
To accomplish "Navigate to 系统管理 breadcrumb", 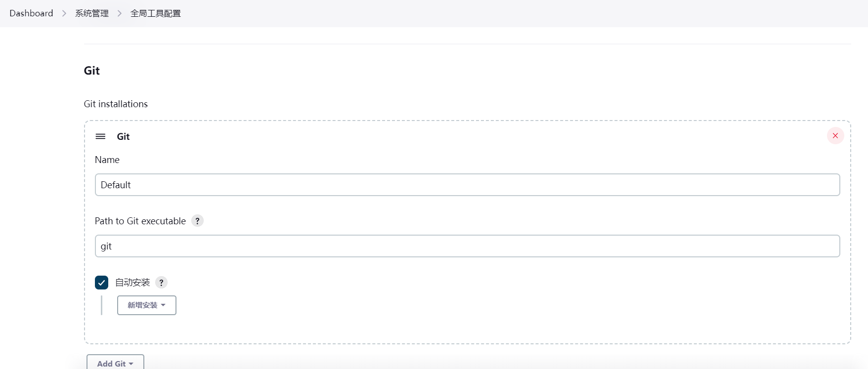I will tap(92, 13).
